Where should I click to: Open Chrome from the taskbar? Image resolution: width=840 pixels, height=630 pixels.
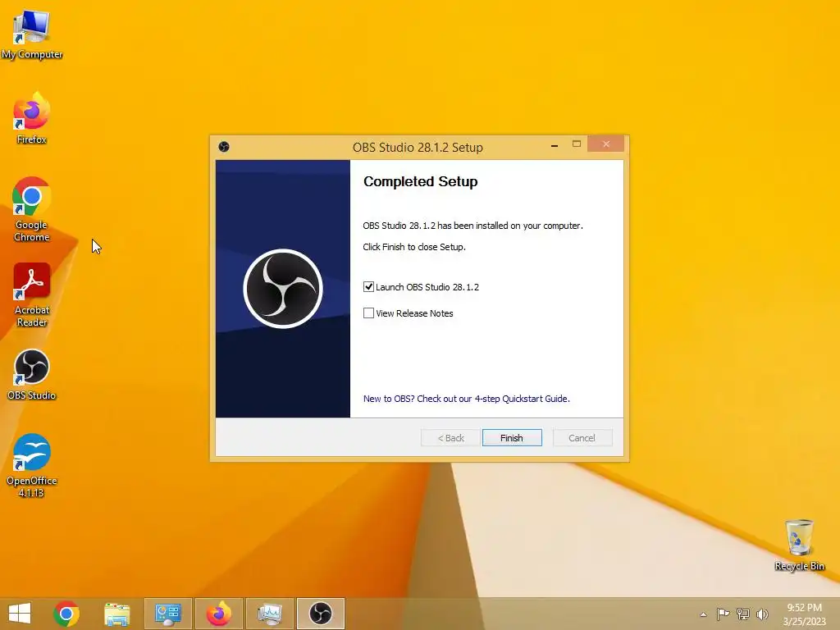point(66,614)
